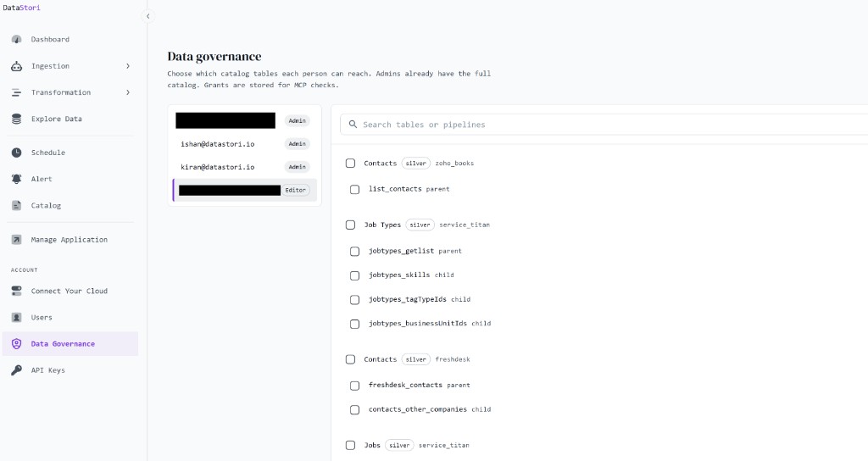Click the Admin badge next to kiran

298,167
